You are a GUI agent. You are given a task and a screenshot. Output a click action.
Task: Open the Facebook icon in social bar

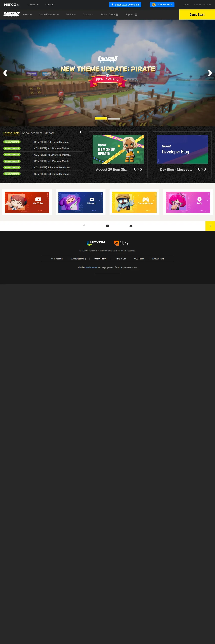click(x=84, y=226)
